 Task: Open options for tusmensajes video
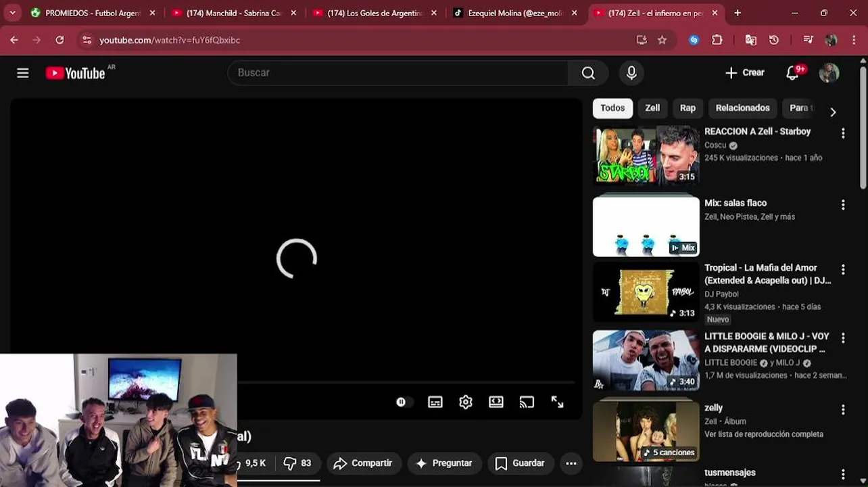pos(843,475)
